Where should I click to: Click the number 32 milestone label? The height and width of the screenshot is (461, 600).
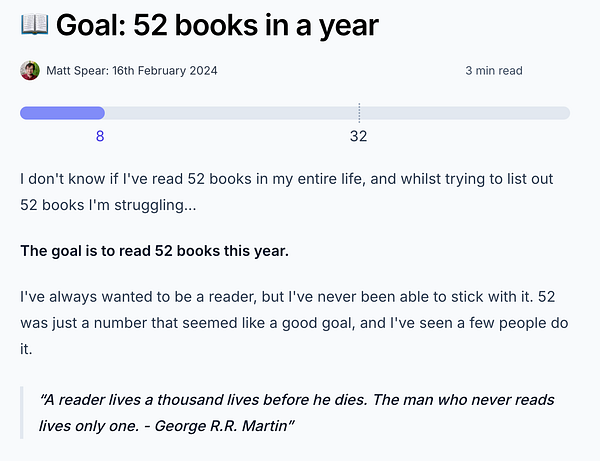pyautogui.click(x=359, y=136)
